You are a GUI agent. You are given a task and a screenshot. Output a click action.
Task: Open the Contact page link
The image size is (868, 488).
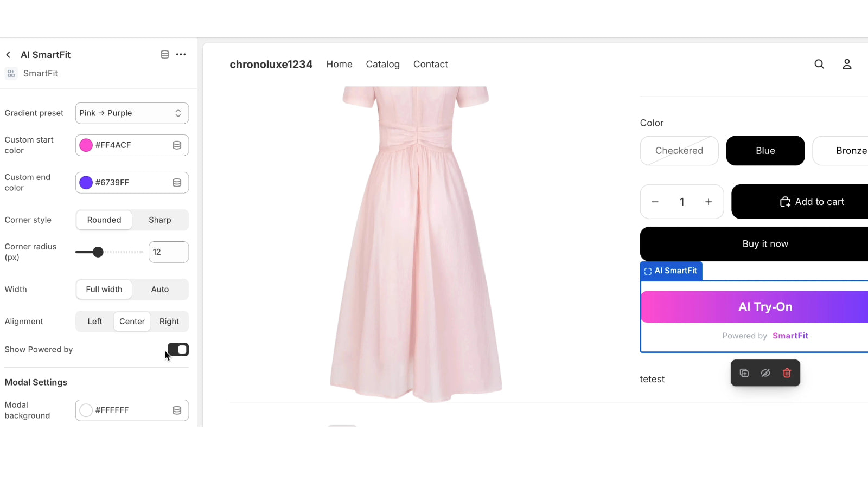coord(430,64)
